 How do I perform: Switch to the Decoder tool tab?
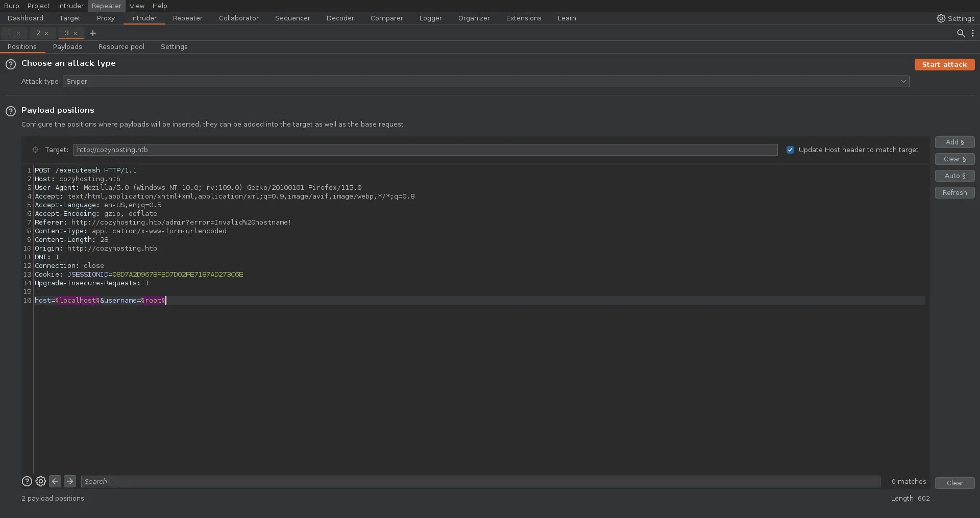340,18
